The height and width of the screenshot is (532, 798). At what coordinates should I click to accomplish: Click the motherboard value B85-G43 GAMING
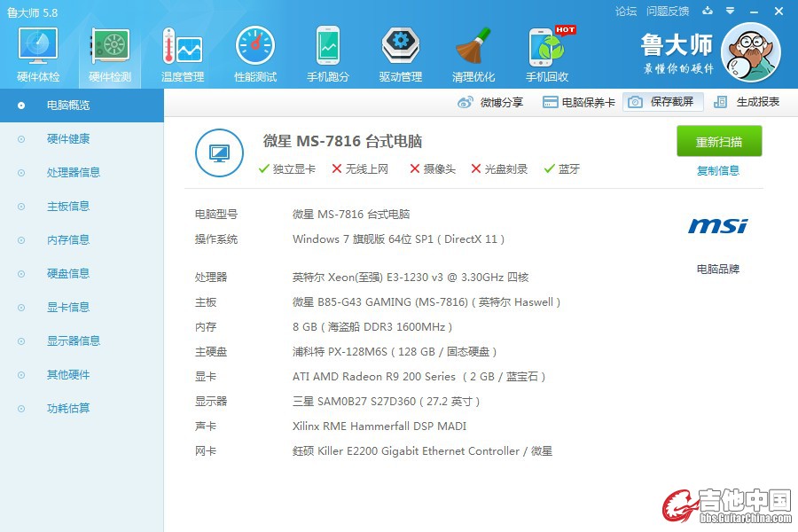tap(426, 302)
